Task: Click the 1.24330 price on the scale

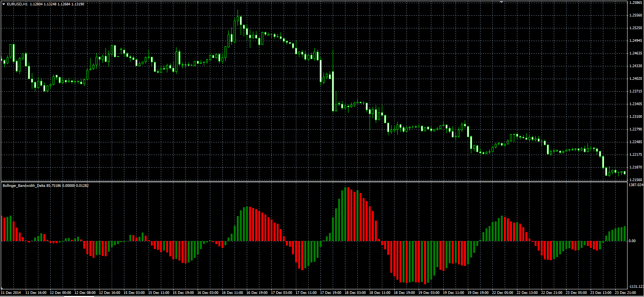Action: 636,66
